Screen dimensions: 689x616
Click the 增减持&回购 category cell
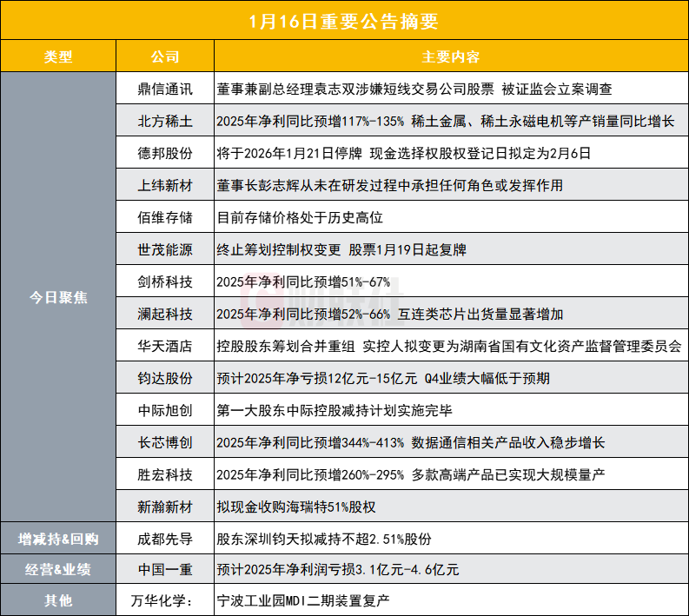point(58,539)
